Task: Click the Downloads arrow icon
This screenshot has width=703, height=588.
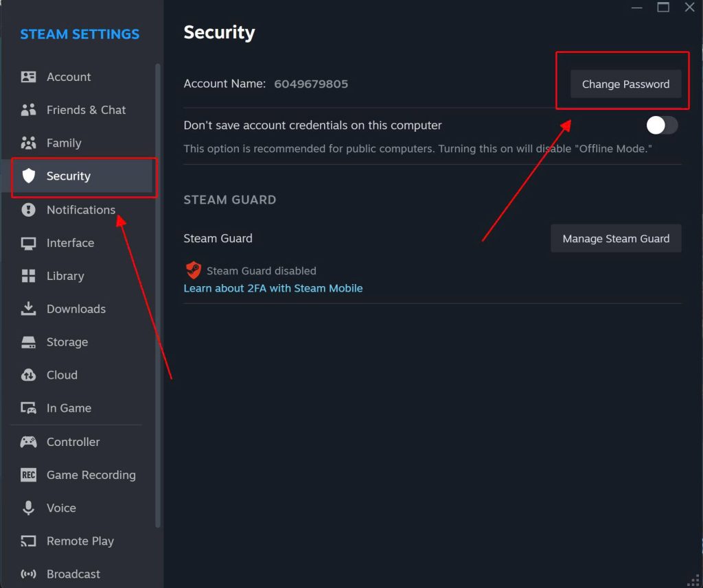Action: (x=28, y=309)
